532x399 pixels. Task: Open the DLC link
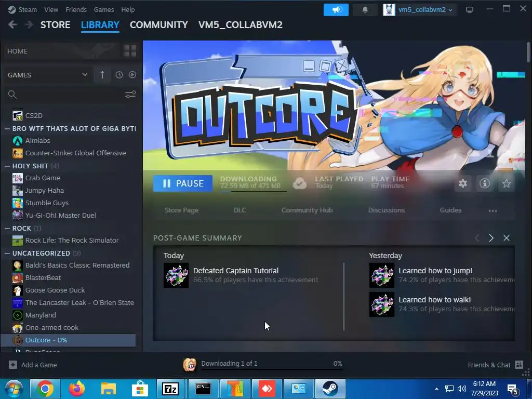tap(240, 210)
